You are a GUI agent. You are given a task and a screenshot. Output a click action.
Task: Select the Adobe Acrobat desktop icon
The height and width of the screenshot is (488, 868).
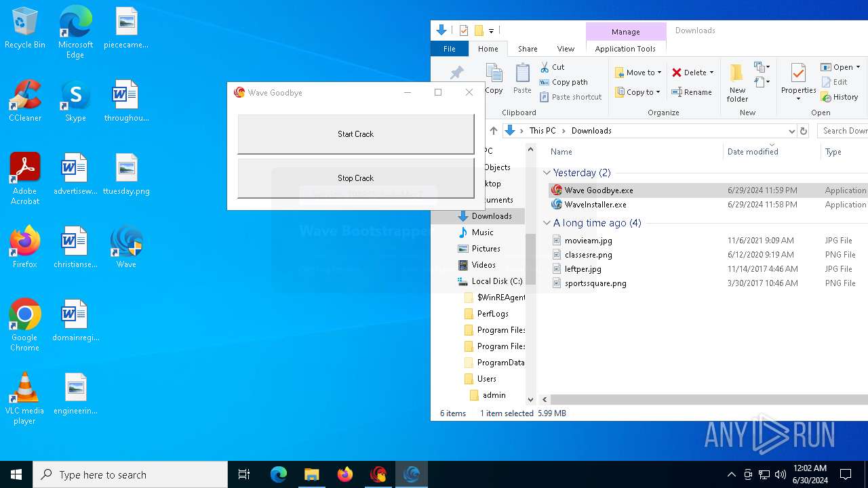25,179
